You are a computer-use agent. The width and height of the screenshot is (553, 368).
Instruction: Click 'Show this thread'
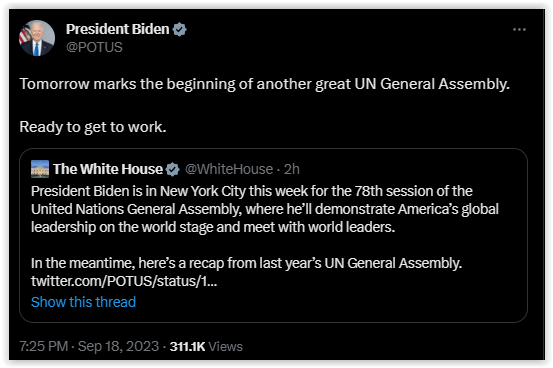(84, 302)
